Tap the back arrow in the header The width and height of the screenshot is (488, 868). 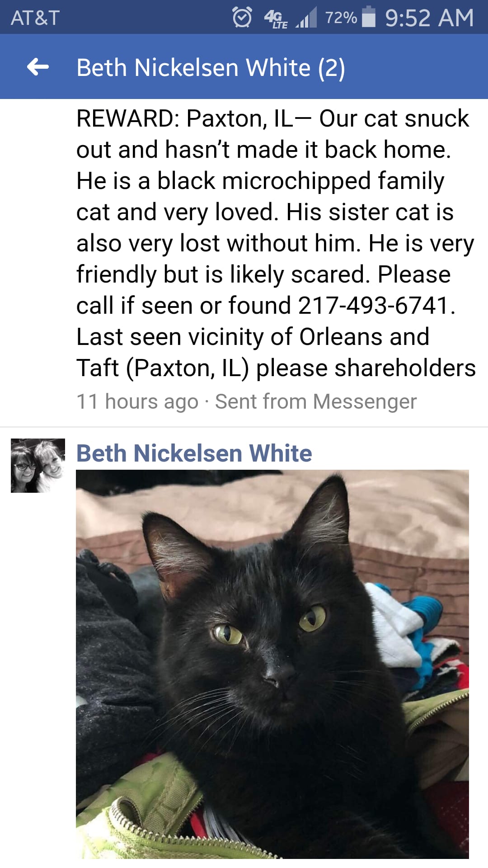click(x=38, y=67)
